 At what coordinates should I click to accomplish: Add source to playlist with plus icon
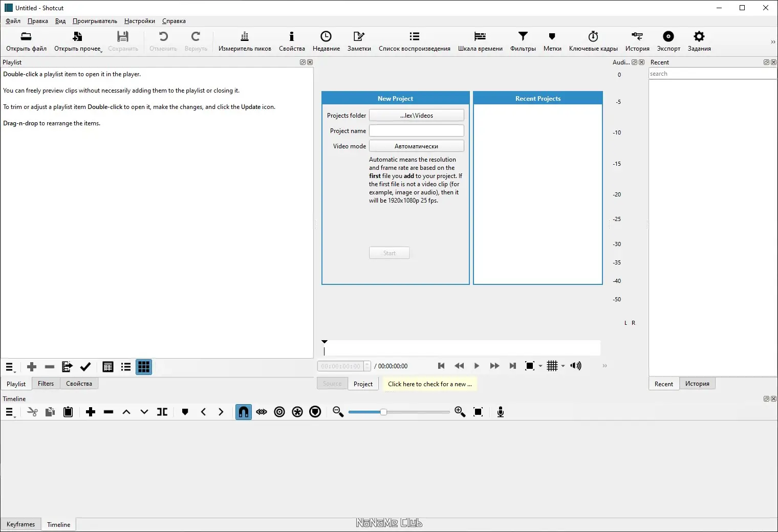point(32,367)
